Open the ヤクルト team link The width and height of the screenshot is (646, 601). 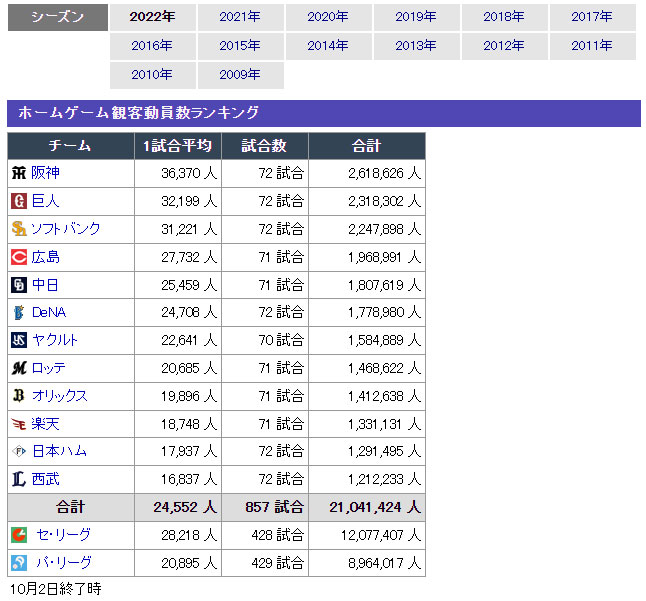click(x=54, y=340)
